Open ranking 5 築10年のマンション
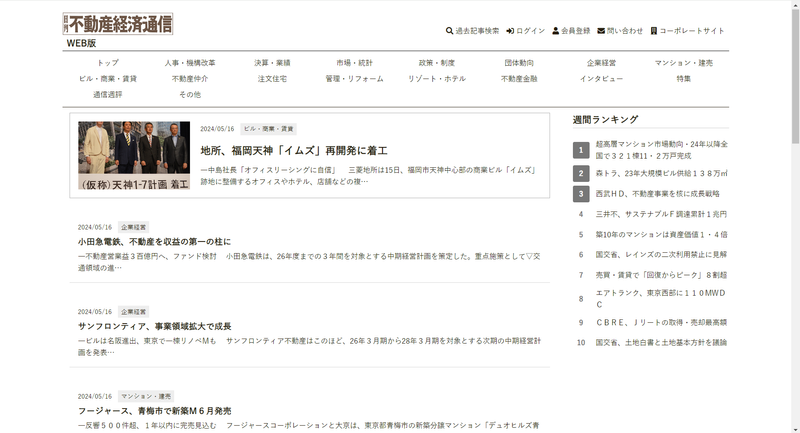This screenshot has height=433, width=800. pyautogui.click(x=661, y=235)
